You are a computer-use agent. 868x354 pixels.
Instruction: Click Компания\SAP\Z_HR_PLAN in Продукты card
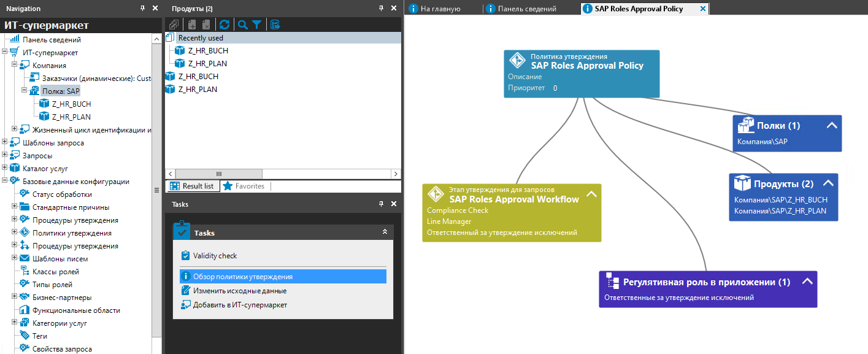(780, 210)
